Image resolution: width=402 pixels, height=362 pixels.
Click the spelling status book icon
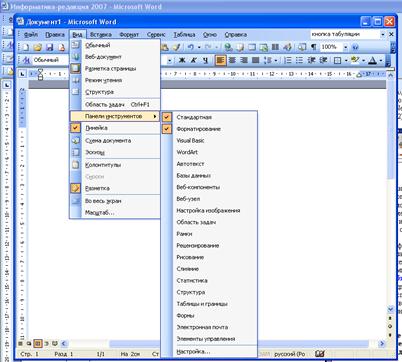(x=319, y=354)
